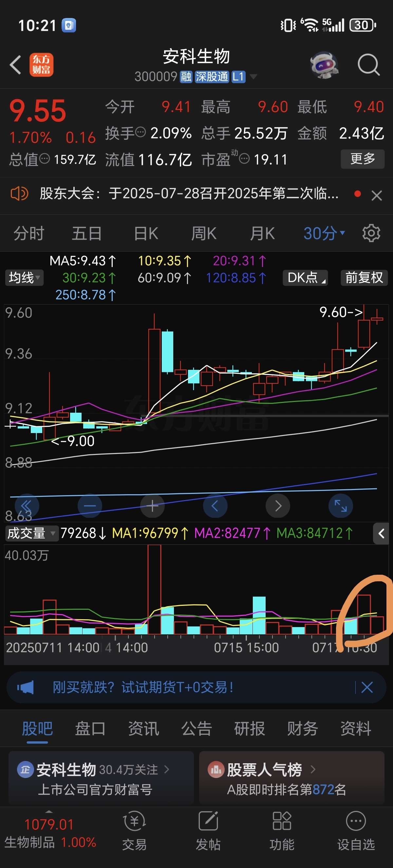Image resolution: width=393 pixels, height=868 pixels.
Task: Switch to 周K chart tab
Action: 204,233
